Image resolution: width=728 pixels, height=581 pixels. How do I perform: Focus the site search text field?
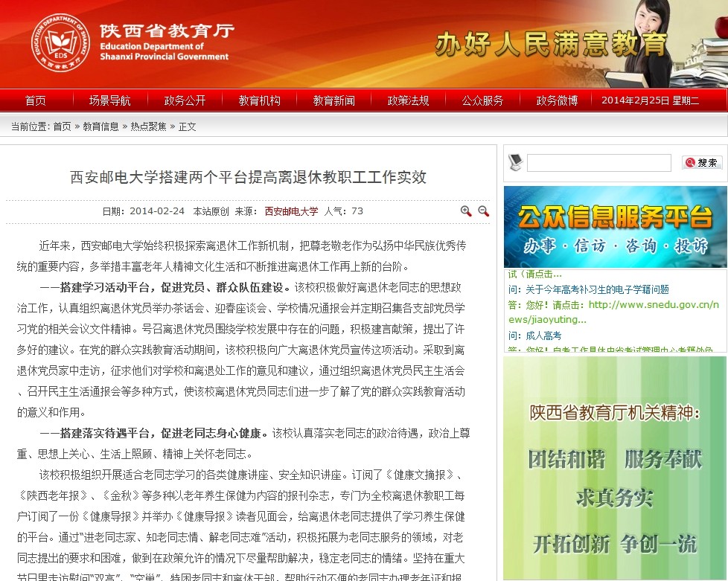tap(598, 163)
